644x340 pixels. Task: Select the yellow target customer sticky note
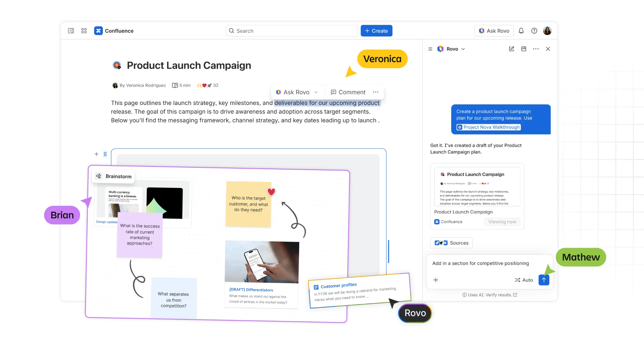point(248,204)
